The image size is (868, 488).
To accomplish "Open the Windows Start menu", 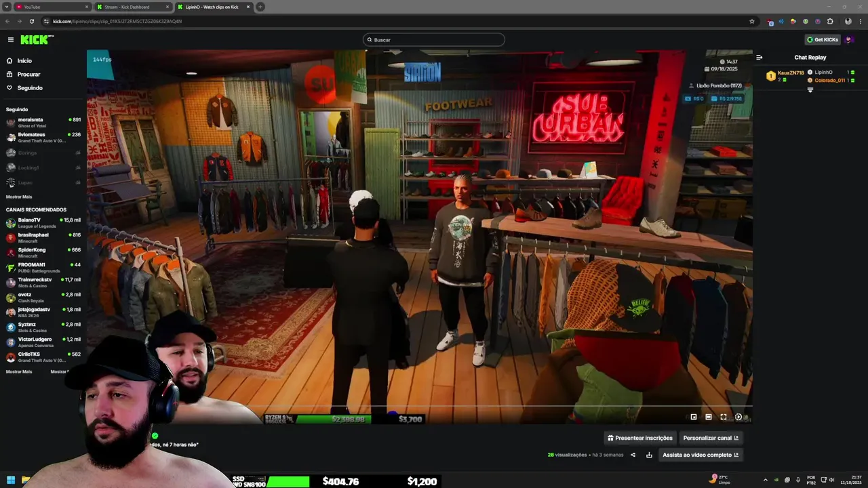I will click(11, 481).
